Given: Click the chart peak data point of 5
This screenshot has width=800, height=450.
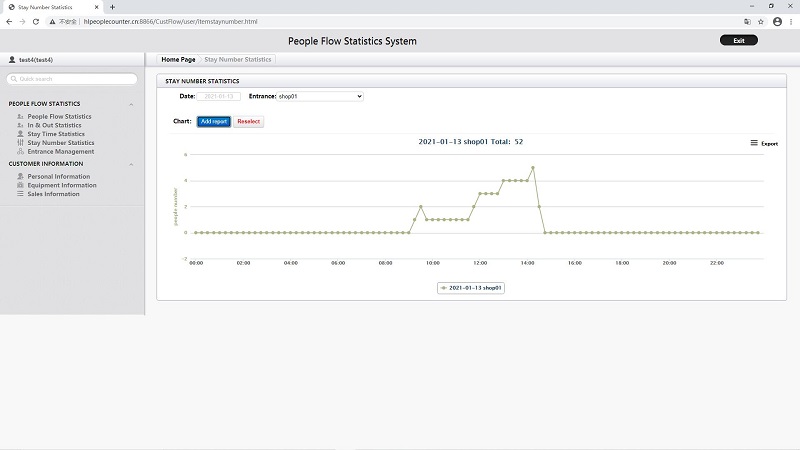Looking at the screenshot, I should click(533, 167).
